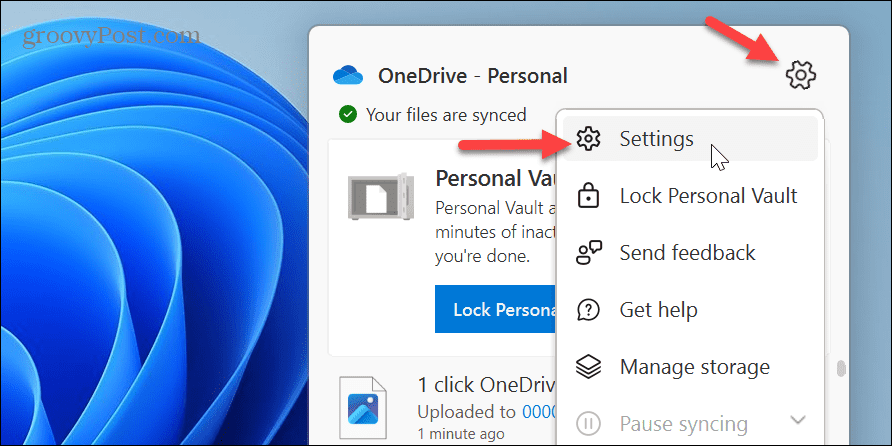Click the '1 minute ago' timestamp
This screenshot has height=446, width=892.
(461, 433)
